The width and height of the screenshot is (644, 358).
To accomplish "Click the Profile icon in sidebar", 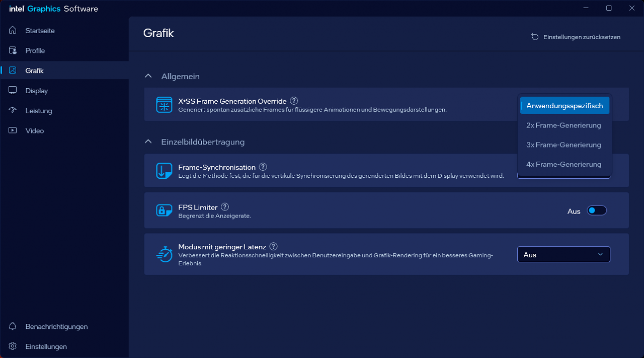I will click(x=13, y=50).
